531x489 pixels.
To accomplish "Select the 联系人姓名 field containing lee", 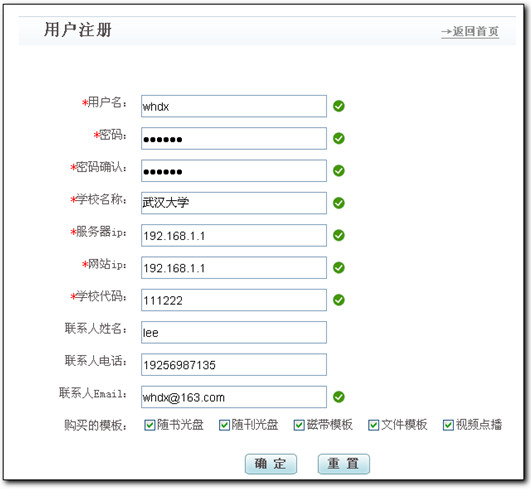I will (234, 333).
